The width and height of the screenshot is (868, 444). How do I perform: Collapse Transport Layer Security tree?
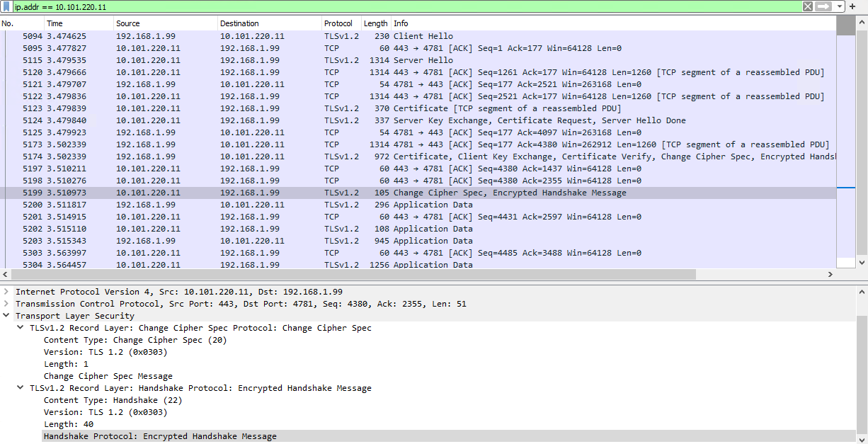click(x=6, y=316)
